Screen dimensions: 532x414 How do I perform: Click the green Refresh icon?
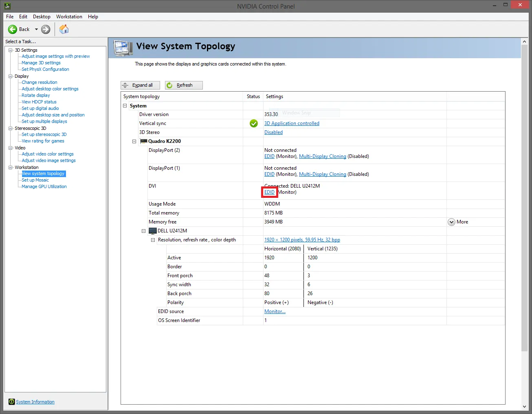tap(169, 85)
